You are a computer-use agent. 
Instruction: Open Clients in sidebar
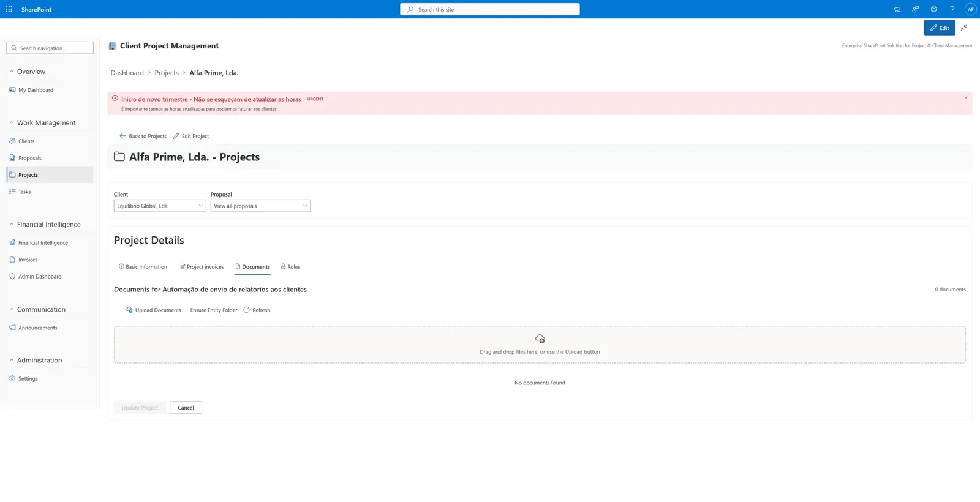click(x=50, y=141)
